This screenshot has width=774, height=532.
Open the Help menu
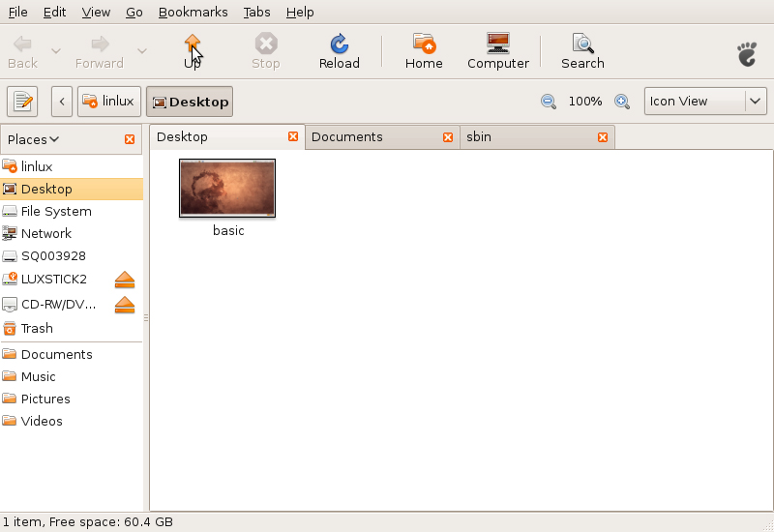click(300, 12)
